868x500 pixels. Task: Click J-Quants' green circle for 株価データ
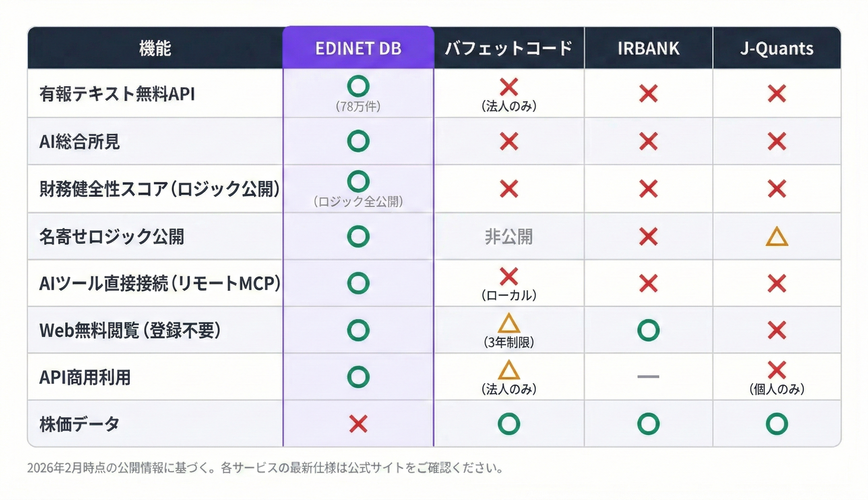click(x=777, y=424)
